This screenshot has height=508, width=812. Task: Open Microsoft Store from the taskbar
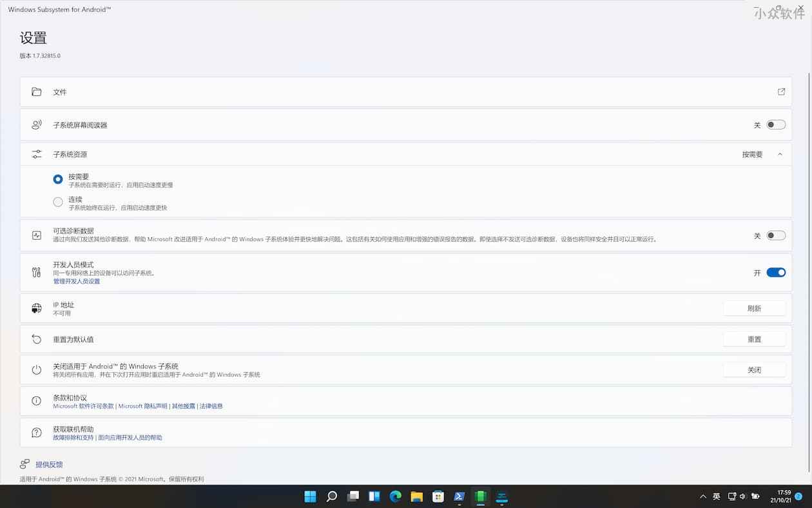(x=438, y=496)
